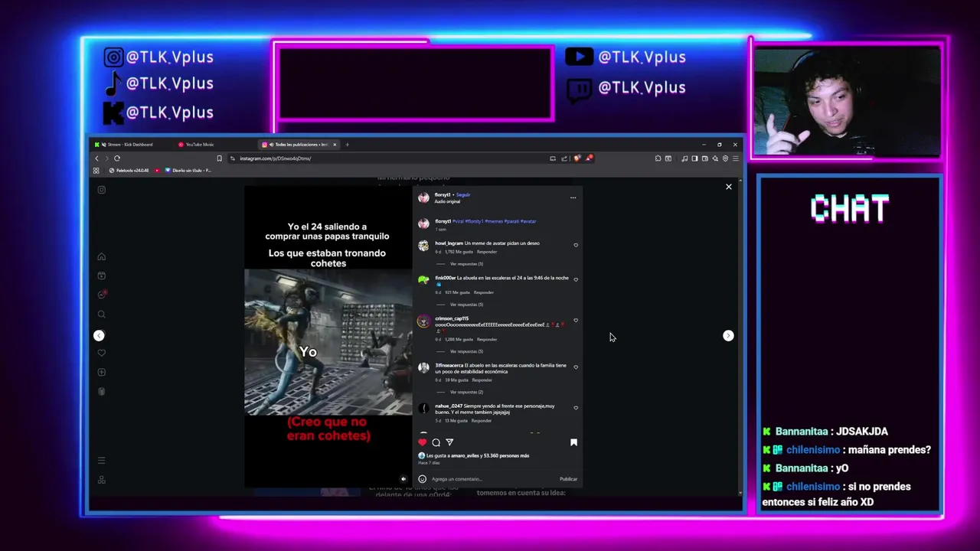Like nahue_0247's comment
The width and height of the screenshot is (980, 551).
tap(576, 409)
